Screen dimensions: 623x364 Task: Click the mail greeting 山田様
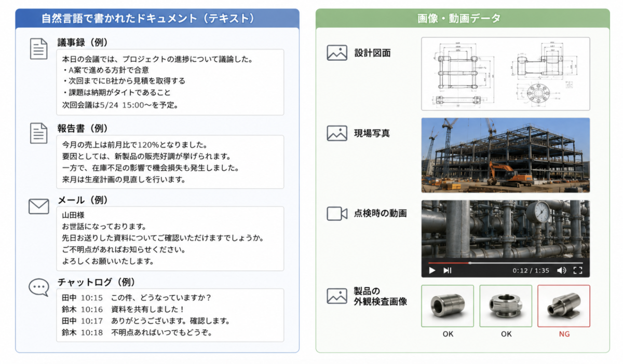[73, 215]
